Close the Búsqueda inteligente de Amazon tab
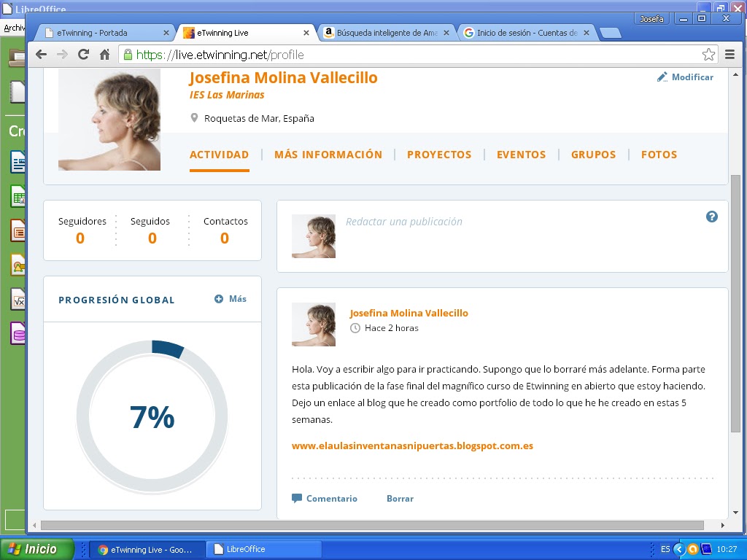The width and height of the screenshot is (747, 560). (446, 33)
